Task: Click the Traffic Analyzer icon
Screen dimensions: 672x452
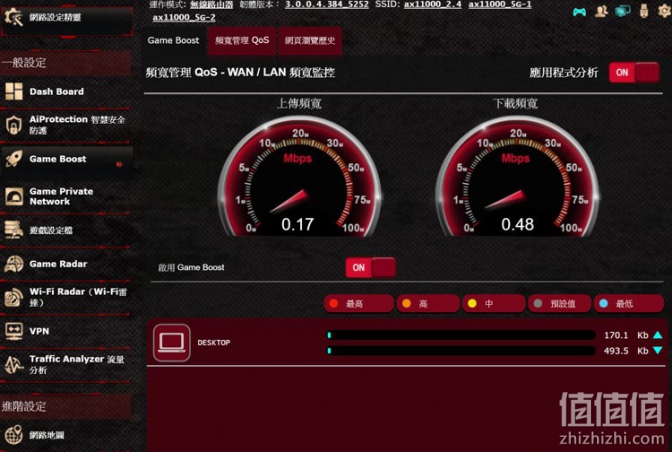Action: click(x=14, y=365)
